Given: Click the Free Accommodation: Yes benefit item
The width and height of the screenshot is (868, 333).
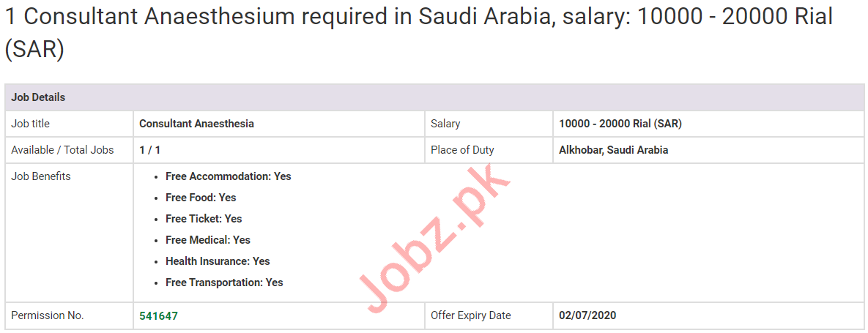Looking at the screenshot, I should pos(228,176).
